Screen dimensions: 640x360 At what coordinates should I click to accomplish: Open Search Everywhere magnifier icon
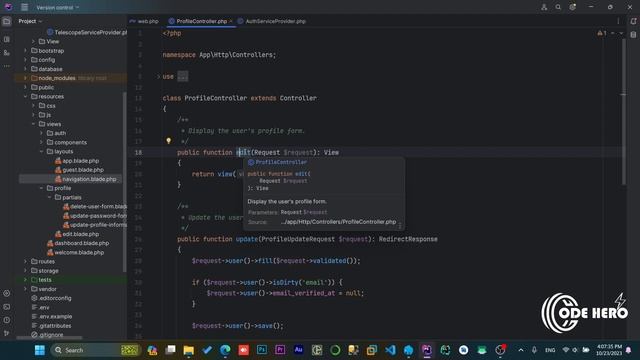[558, 7]
